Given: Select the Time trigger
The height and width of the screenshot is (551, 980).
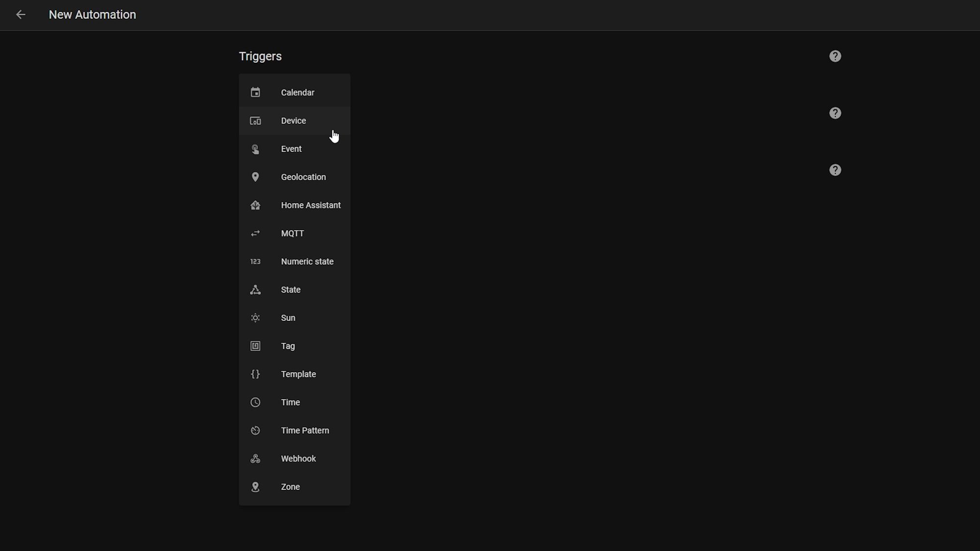Looking at the screenshot, I should tap(291, 402).
